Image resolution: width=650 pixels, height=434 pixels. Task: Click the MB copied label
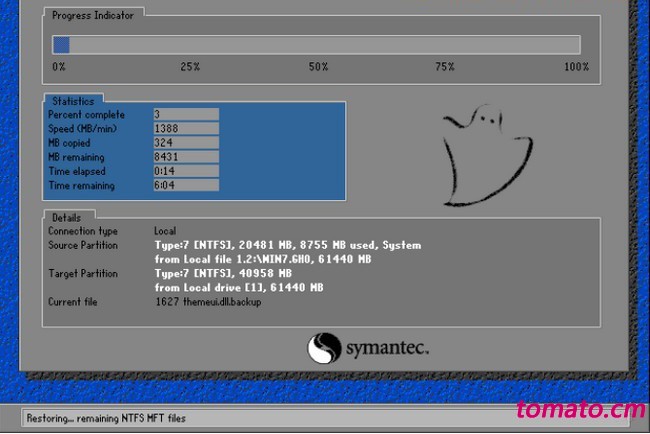(69, 143)
